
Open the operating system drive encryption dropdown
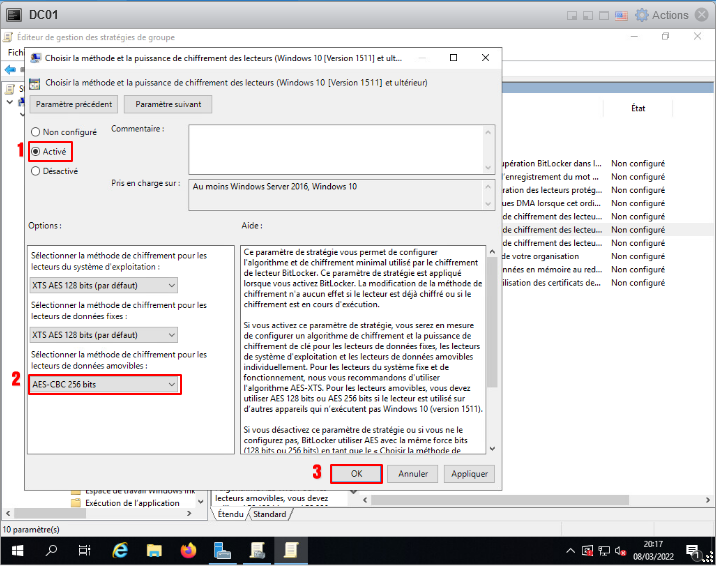pos(104,286)
